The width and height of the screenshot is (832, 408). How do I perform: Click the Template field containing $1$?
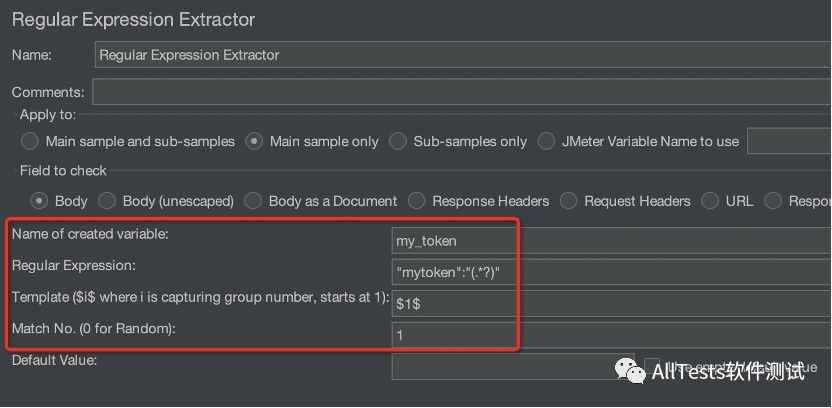click(x=612, y=303)
